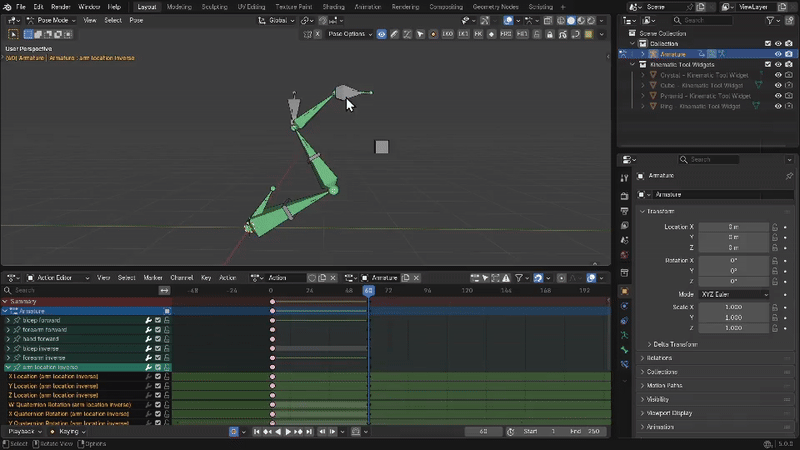The width and height of the screenshot is (800, 450).
Task: Click the Scale X value field
Action: (733, 307)
